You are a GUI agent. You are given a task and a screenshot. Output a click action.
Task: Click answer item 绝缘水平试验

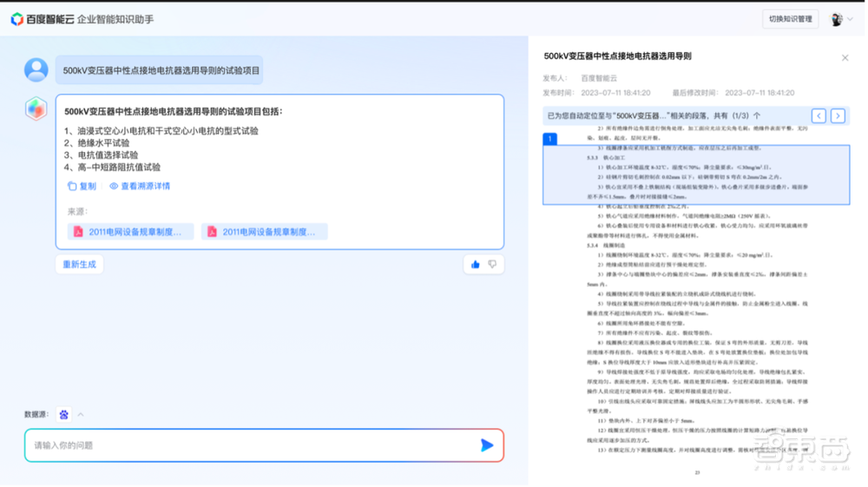(x=97, y=143)
